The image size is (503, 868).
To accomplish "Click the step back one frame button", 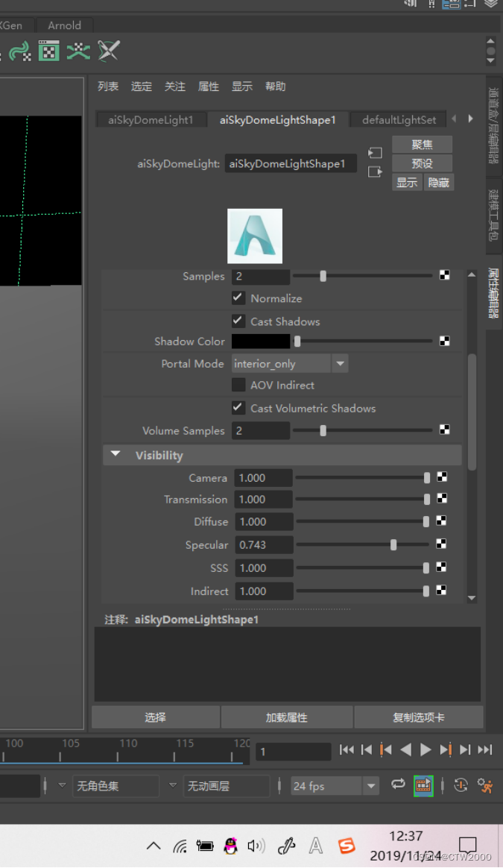I will 367,750.
